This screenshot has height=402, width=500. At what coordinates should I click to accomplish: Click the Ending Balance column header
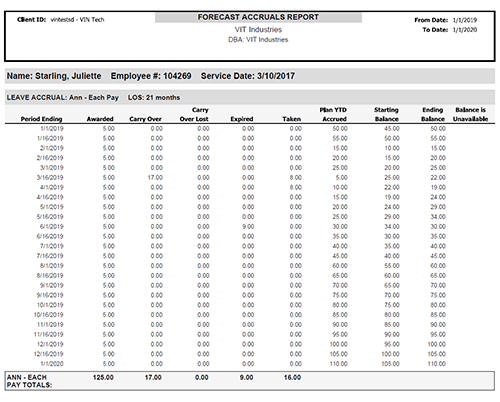pyautogui.click(x=433, y=114)
